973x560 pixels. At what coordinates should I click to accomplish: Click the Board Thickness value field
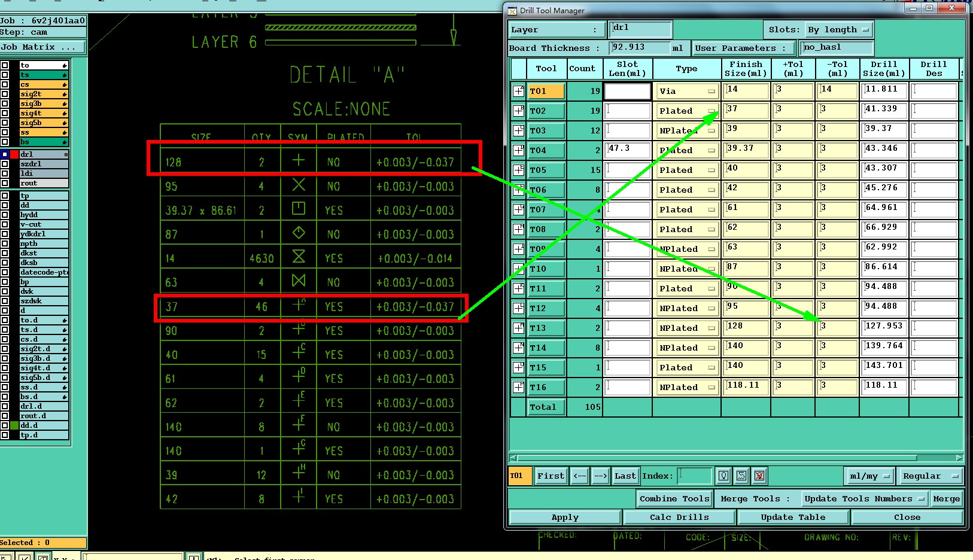(x=639, y=48)
